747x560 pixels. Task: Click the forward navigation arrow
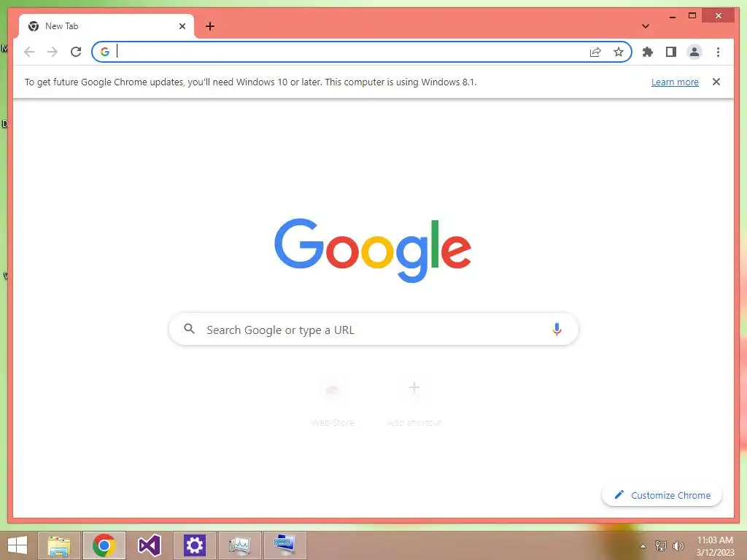pyautogui.click(x=53, y=52)
